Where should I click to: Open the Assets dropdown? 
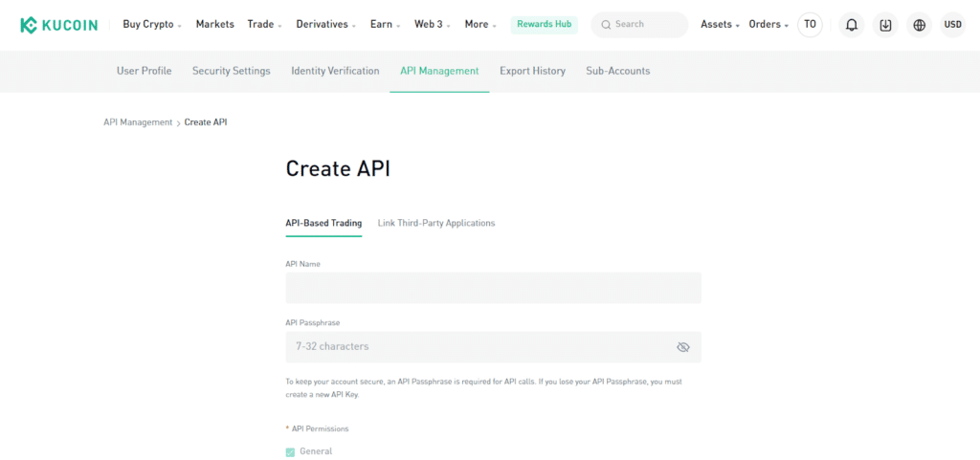[x=720, y=24]
